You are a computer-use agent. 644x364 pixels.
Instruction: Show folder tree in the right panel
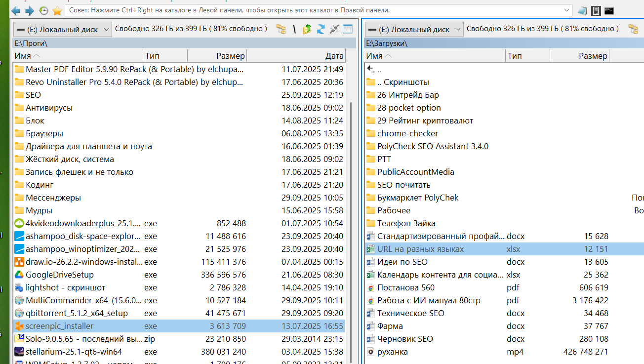click(x=633, y=29)
